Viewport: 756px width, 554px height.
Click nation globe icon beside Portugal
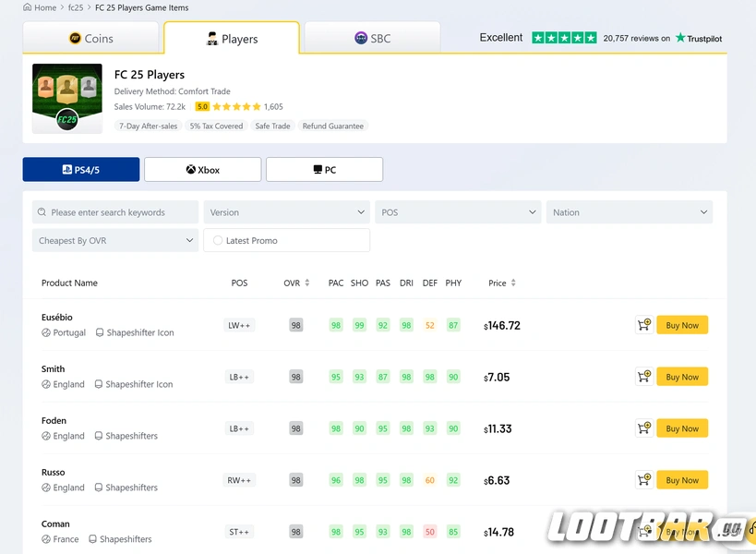point(46,332)
